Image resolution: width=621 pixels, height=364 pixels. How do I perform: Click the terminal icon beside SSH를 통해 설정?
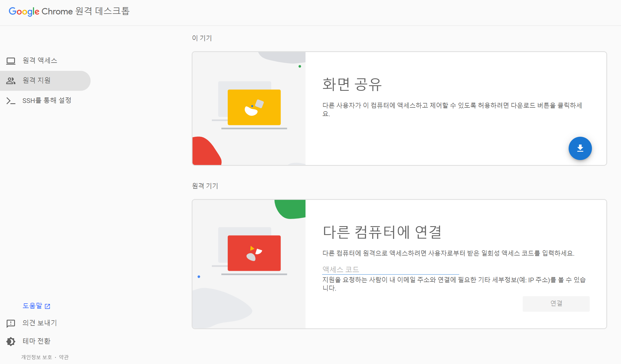pyautogui.click(x=11, y=101)
